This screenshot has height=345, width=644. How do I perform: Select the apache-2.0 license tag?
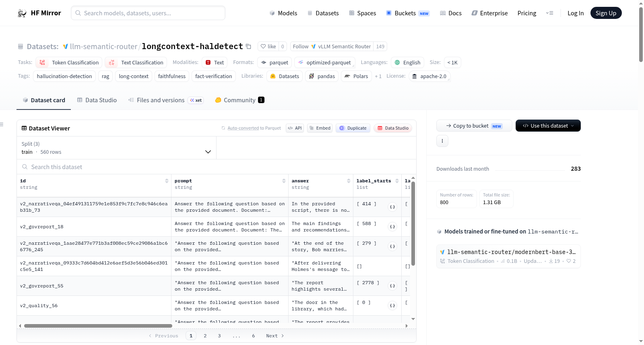429,76
